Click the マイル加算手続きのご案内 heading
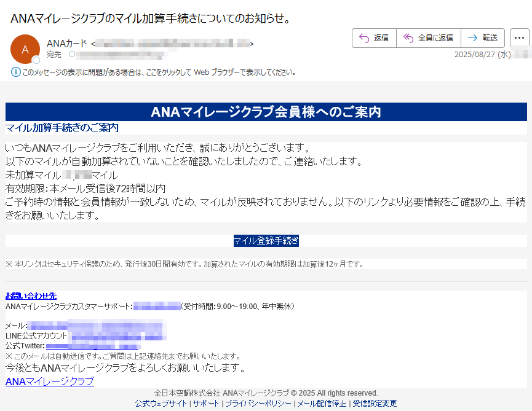This screenshot has height=411, width=532. (62, 128)
